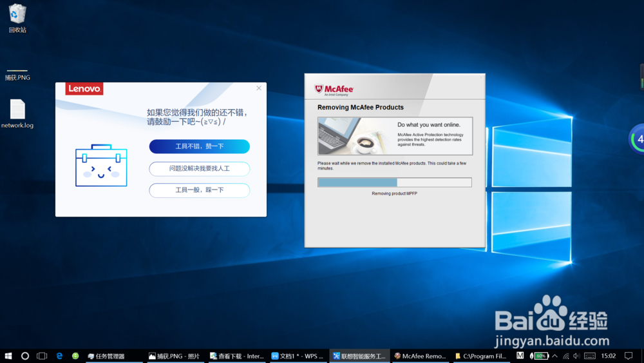Viewport: 644px width, 363px height.
Task: Open the Recycle Bin desktop icon
Action: click(17, 17)
